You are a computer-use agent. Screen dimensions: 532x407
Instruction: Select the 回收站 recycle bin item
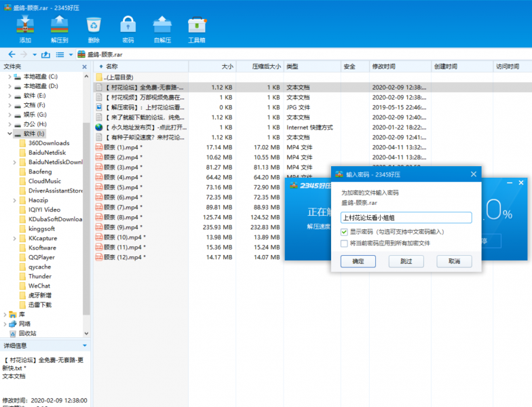coord(27,333)
